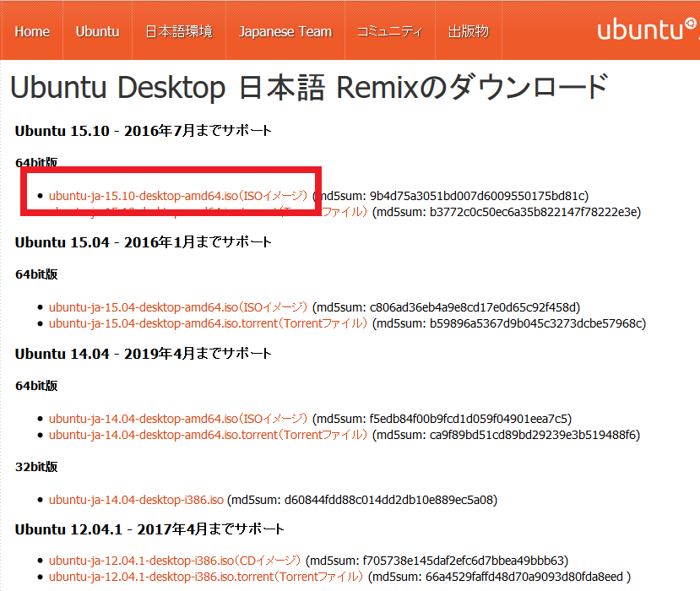700x591 pixels.
Task: Open ubuntu-ja-15.04-desktop-amd64.iso.torrent link
Action: pos(209,323)
